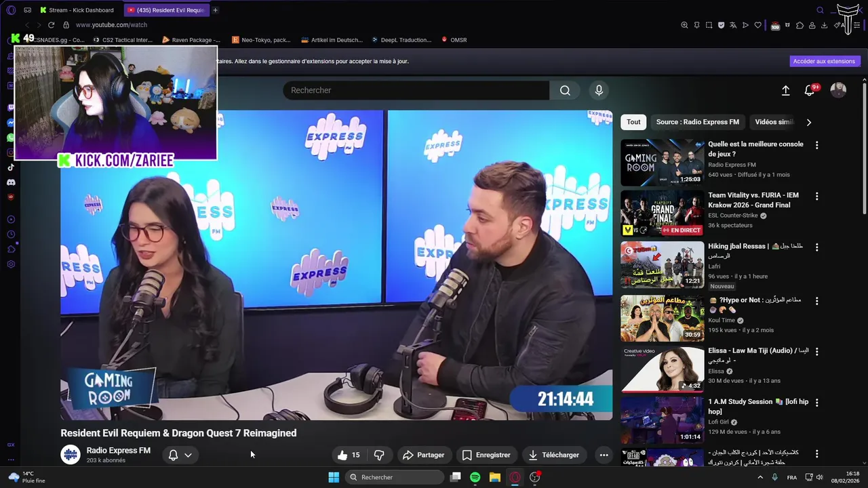Click the browser tab search magnifier

820,10
